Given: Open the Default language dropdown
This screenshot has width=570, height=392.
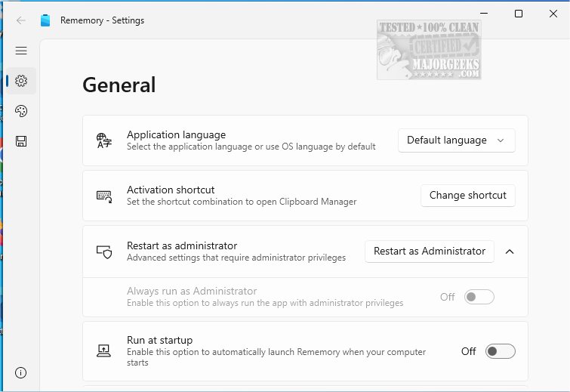Looking at the screenshot, I should (456, 140).
